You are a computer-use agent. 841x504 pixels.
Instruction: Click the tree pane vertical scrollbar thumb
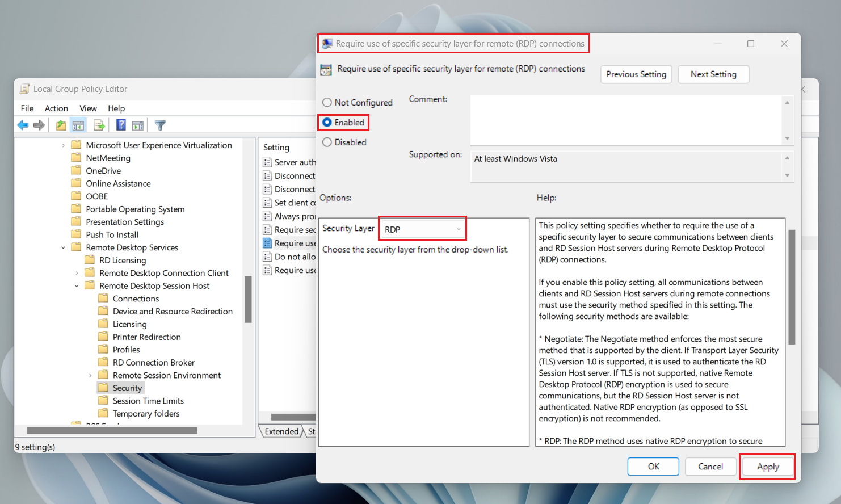point(248,299)
